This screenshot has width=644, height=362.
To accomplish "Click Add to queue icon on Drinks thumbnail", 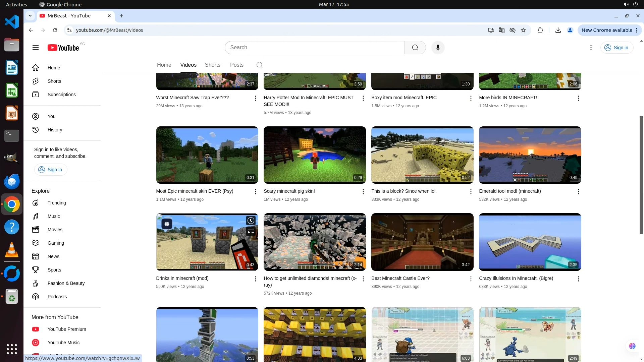I will tap(251, 232).
